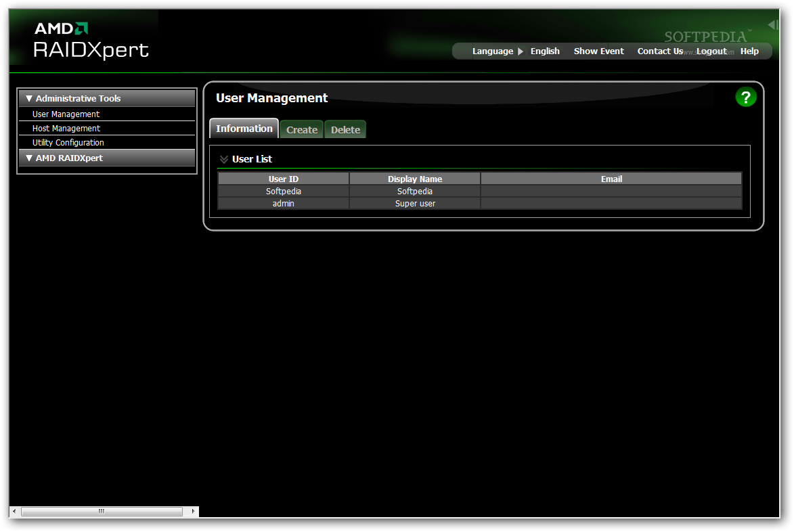
Task: Open the Language arrow selector
Action: click(520, 51)
